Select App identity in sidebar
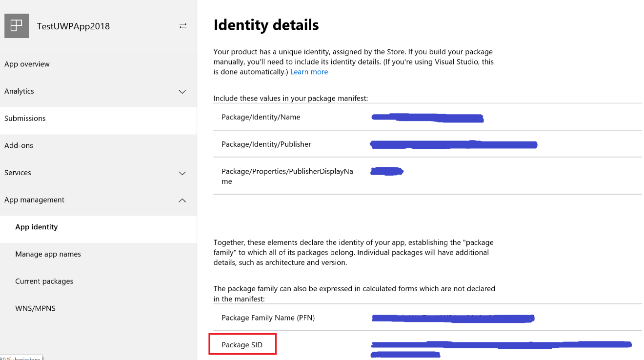644x360 pixels. point(37,227)
